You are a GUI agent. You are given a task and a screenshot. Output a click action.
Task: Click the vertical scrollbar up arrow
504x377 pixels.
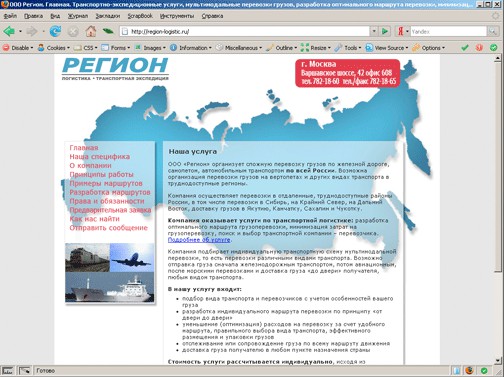point(498,58)
